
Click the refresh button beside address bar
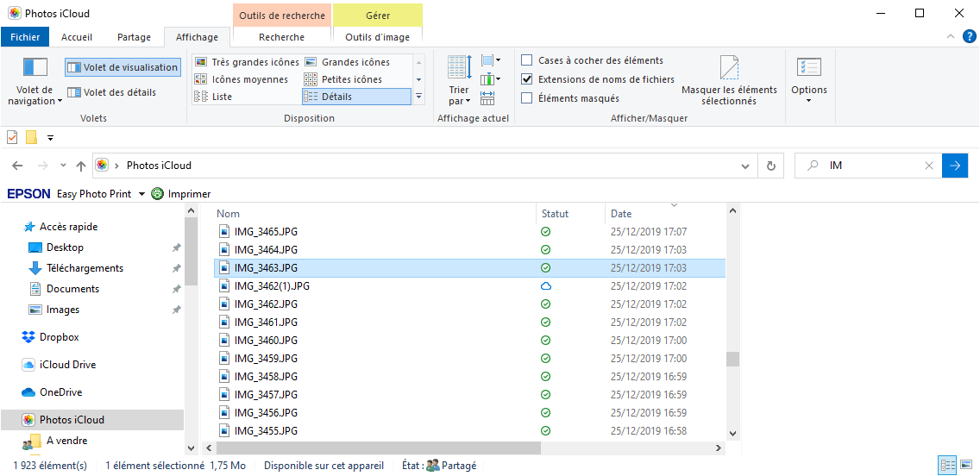point(770,166)
